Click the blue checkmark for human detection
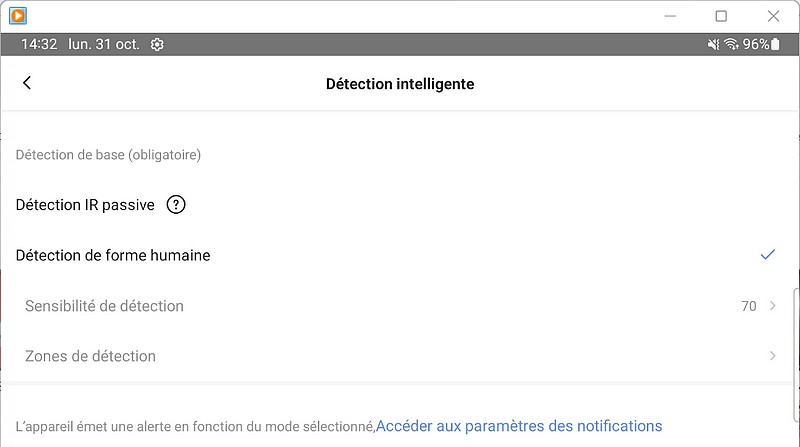Image resolution: width=800 pixels, height=447 pixels. point(768,254)
